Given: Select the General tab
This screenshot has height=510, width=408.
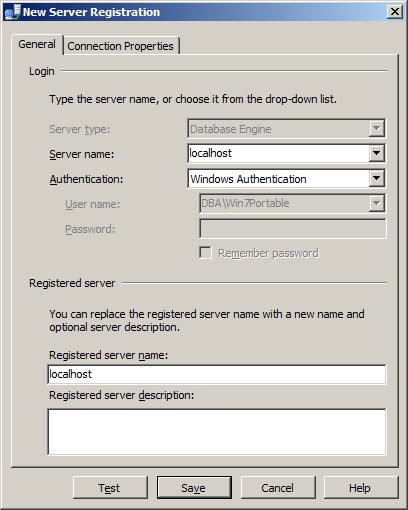Looking at the screenshot, I should 37,44.
